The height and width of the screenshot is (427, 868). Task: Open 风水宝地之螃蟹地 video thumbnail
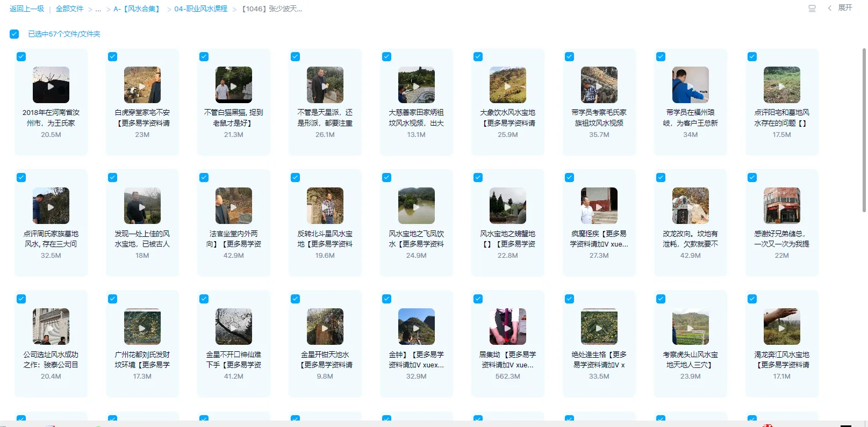[x=508, y=206]
